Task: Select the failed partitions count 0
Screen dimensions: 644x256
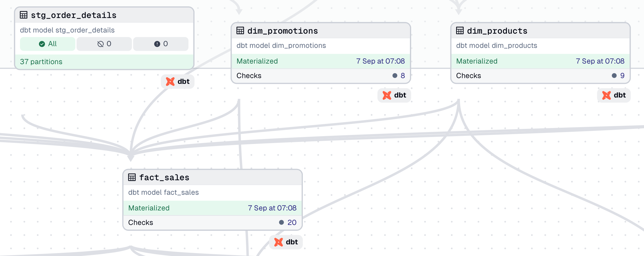Action: point(161,44)
